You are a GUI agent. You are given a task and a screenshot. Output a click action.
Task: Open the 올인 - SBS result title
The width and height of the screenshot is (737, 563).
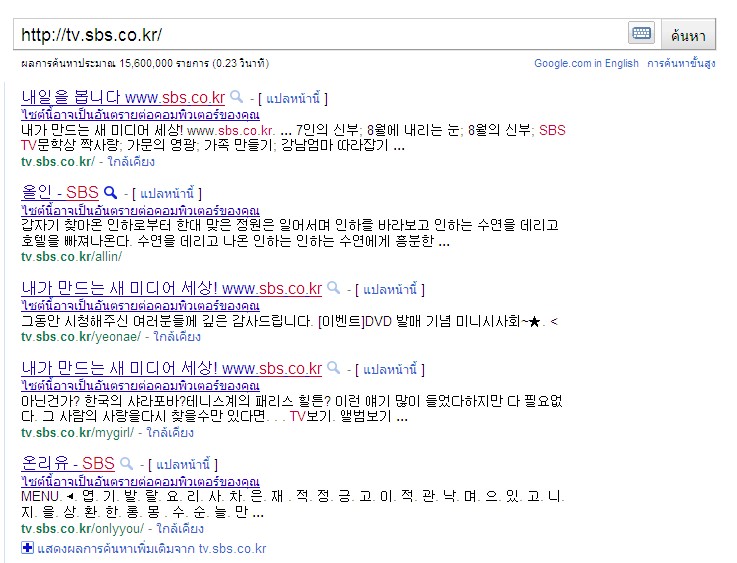60,192
